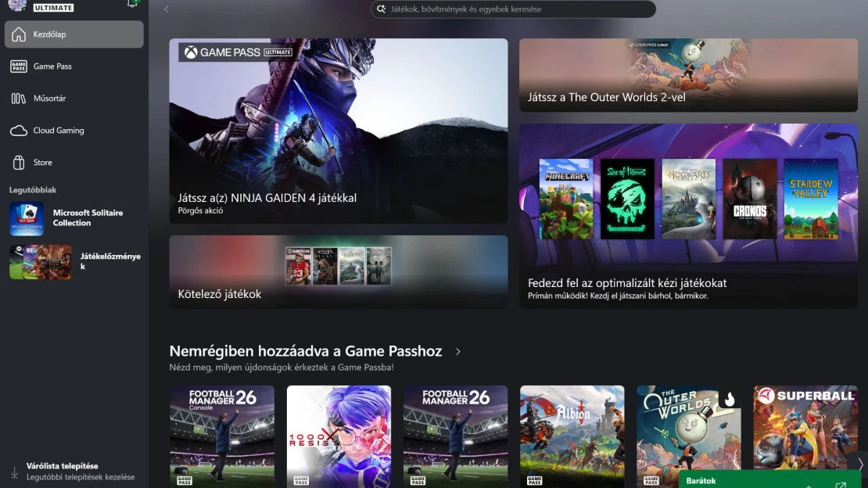The height and width of the screenshot is (488, 868).
Task: Pop out the Barátok panel icon
Action: tap(841, 485)
